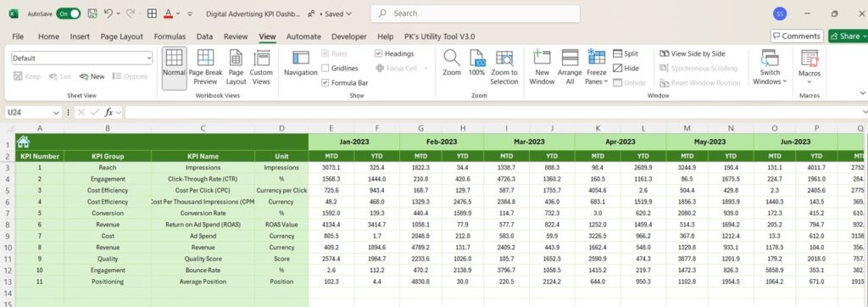Open the Sheet View Default dropdown
Screen dimensions: 868x307
coord(82,59)
